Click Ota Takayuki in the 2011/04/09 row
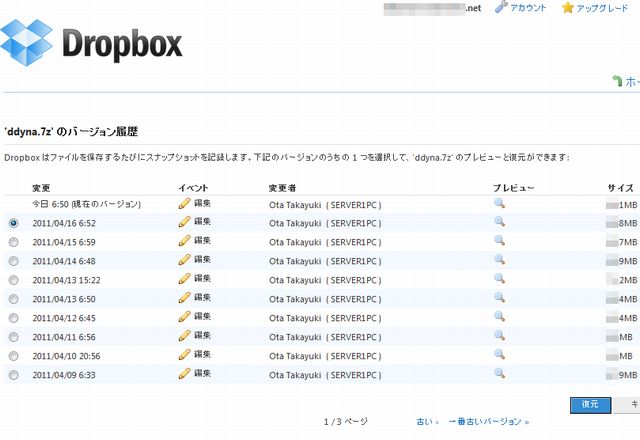 [x=295, y=375]
